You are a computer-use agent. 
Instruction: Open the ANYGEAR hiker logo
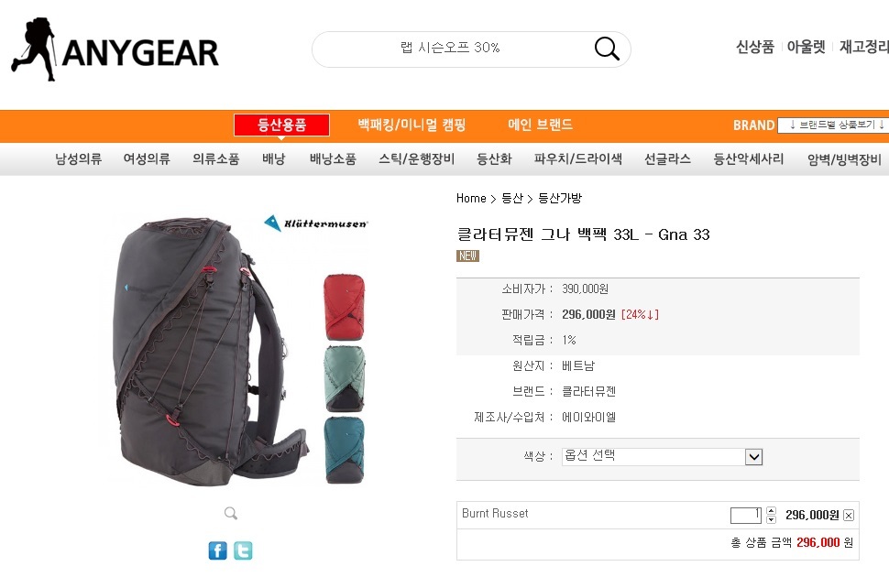coord(115,49)
